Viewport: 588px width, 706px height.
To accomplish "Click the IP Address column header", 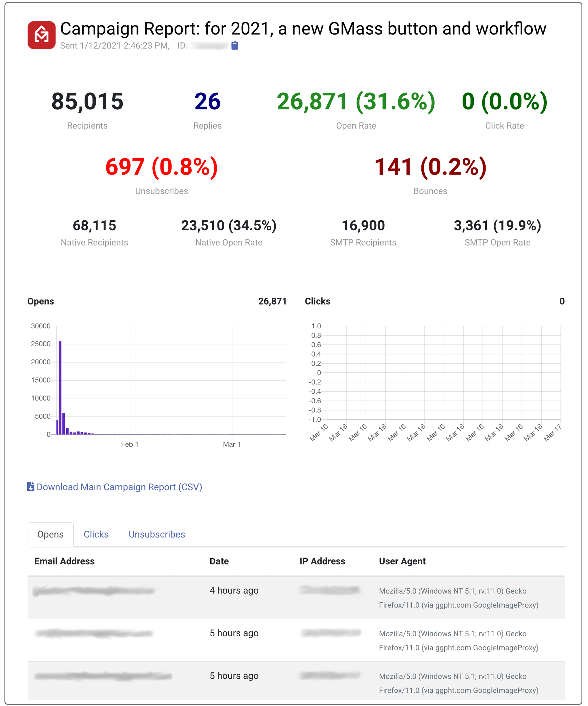I will pyautogui.click(x=323, y=561).
